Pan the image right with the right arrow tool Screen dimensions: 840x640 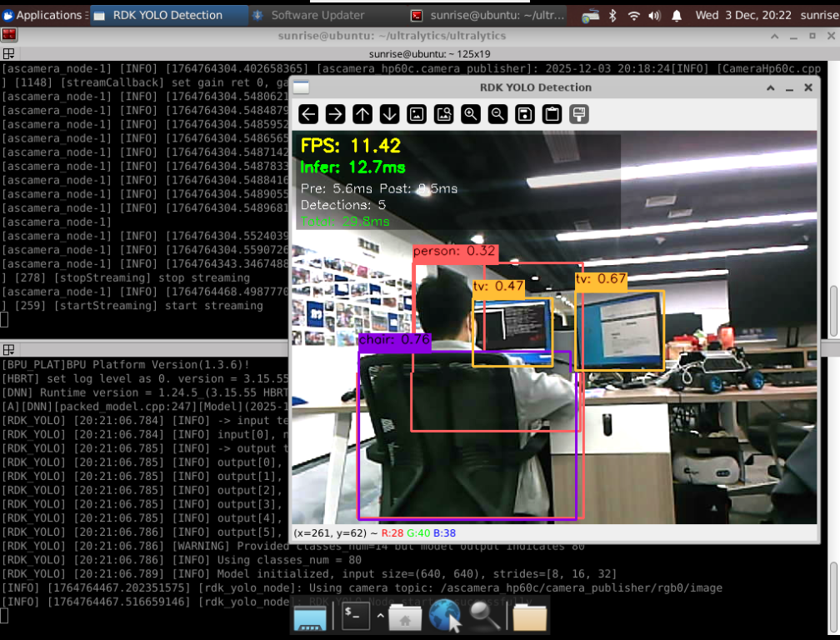pos(335,114)
